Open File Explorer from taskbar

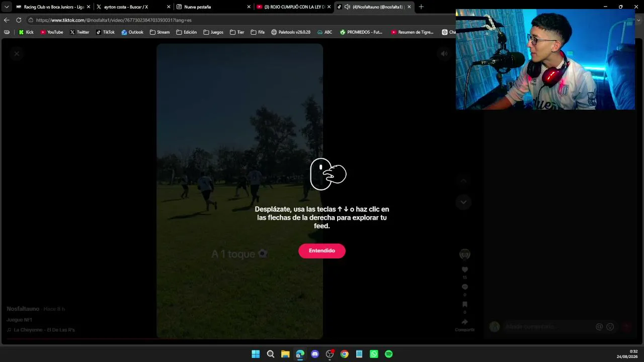[x=285, y=354]
